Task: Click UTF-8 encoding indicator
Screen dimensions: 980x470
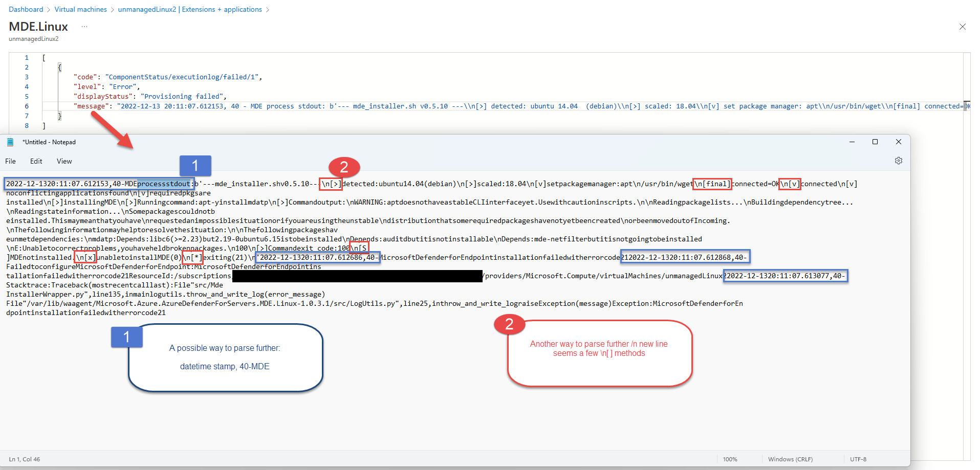Action: [x=858, y=459]
